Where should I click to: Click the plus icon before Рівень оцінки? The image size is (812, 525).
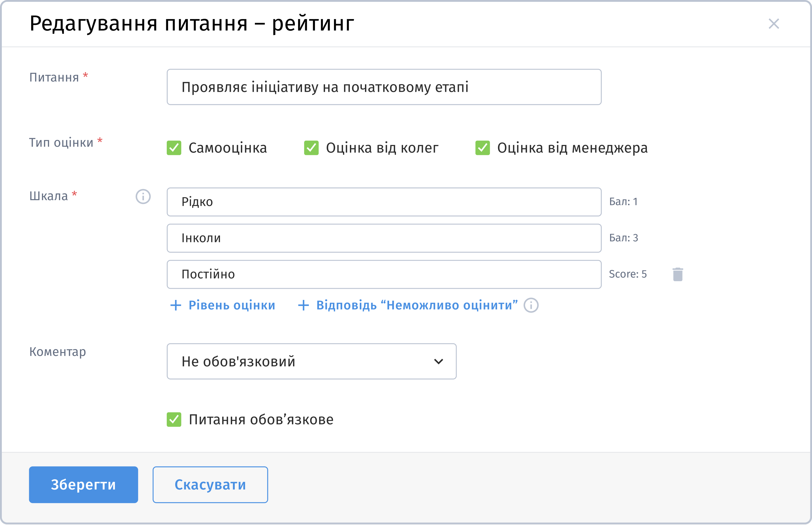(x=175, y=305)
